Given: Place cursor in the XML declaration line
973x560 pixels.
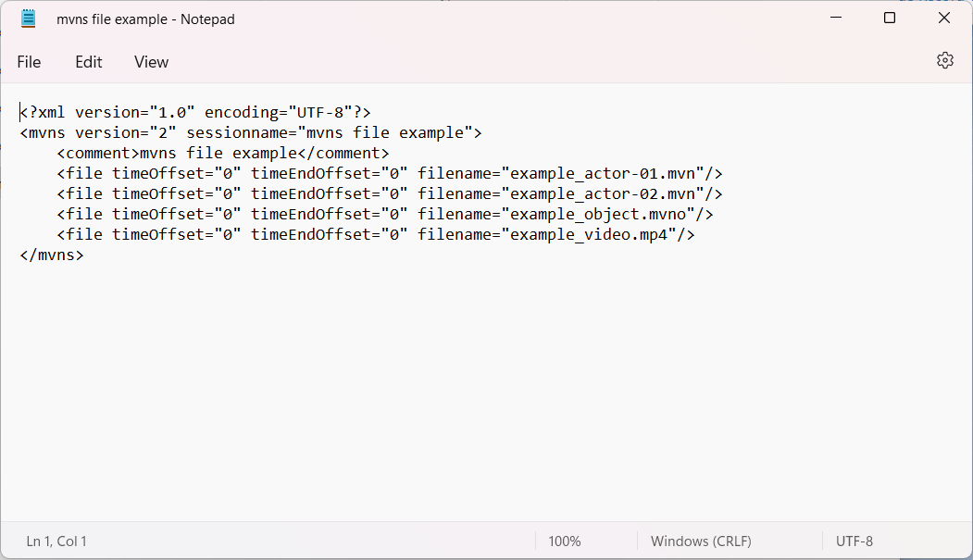Looking at the screenshot, I should coord(194,112).
